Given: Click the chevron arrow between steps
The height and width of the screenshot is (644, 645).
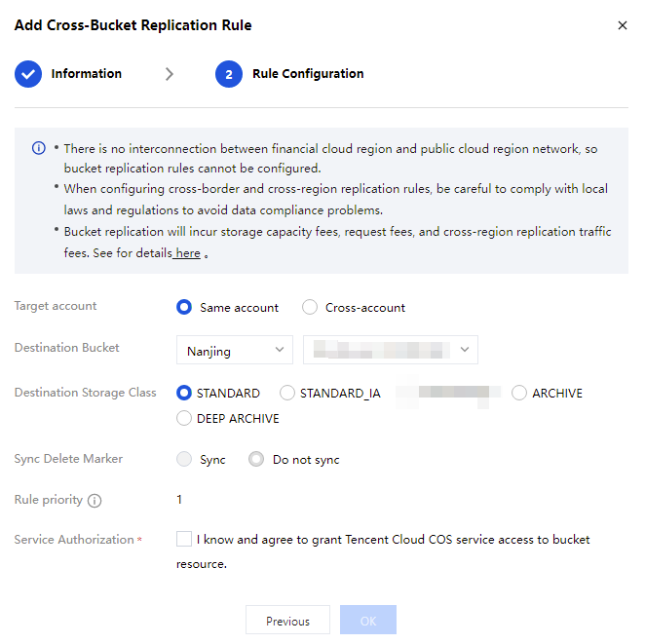Looking at the screenshot, I should [170, 74].
